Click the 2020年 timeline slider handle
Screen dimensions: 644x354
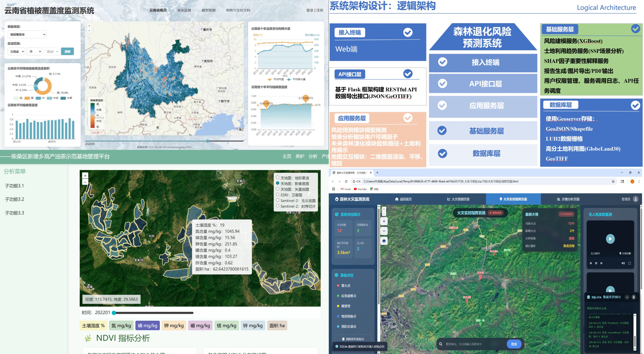click(208, 141)
